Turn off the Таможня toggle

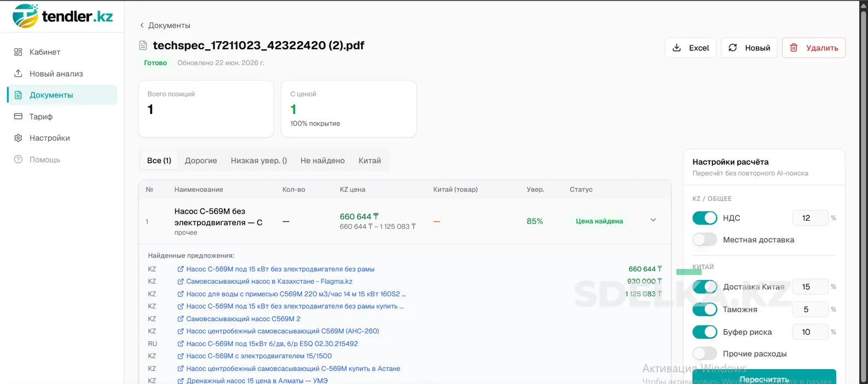704,310
